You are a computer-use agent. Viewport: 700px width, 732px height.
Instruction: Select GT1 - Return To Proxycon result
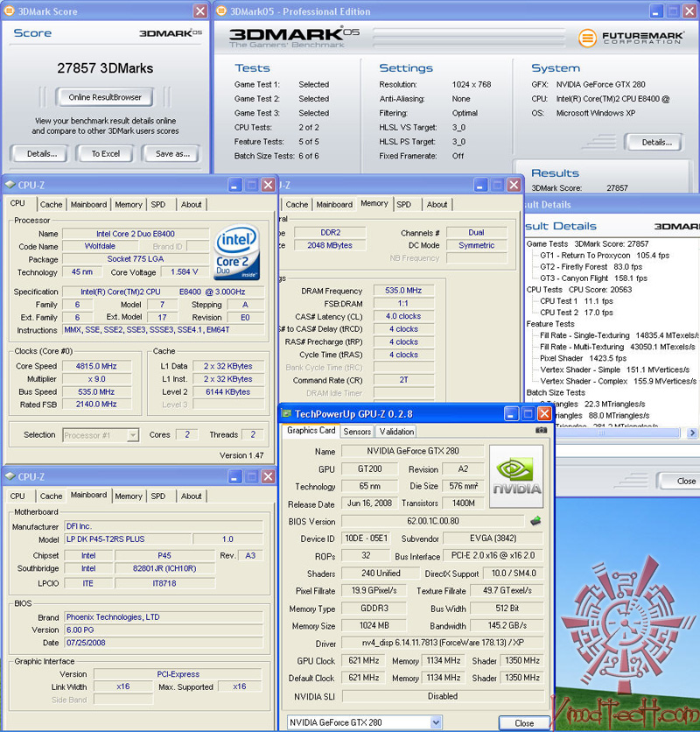(x=605, y=256)
